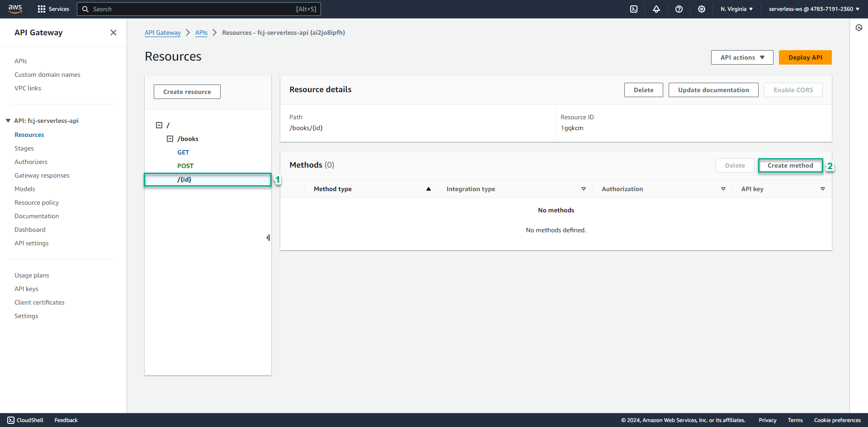Sort by Method type ascending arrow
Viewport: 868px width, 427px height.
point(429,189)
